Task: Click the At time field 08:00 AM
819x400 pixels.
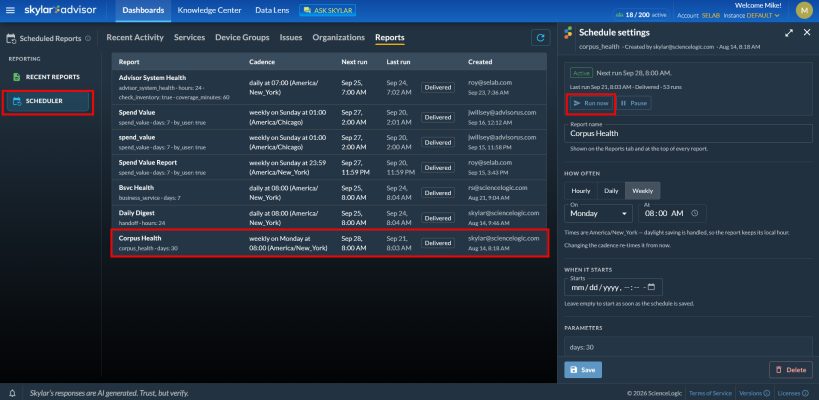Action: tap(672, 213)
